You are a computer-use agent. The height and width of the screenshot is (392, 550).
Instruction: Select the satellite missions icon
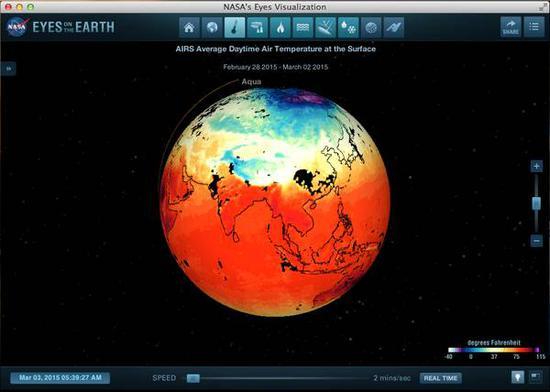394,27
